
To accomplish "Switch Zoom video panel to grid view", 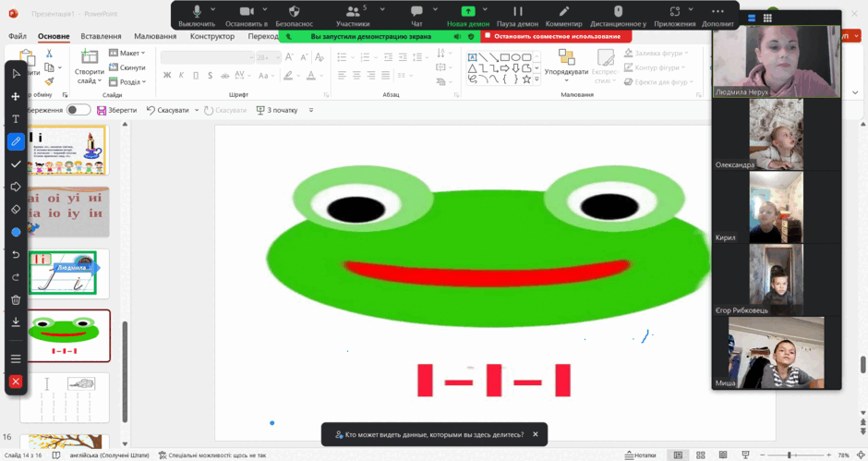I will pyautogui.click(x=767, y=18).
